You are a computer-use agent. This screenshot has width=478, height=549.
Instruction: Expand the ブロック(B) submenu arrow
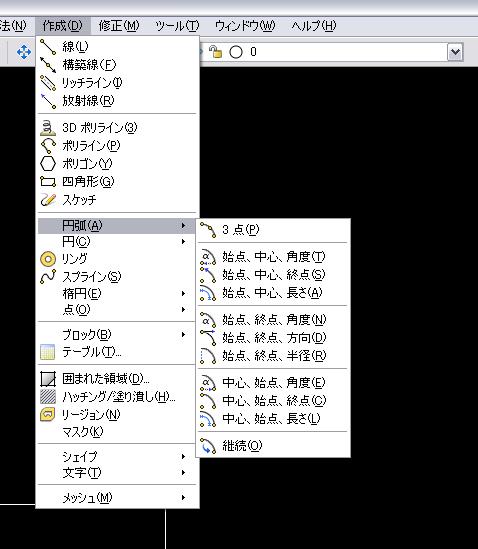[x=183, y=335]
